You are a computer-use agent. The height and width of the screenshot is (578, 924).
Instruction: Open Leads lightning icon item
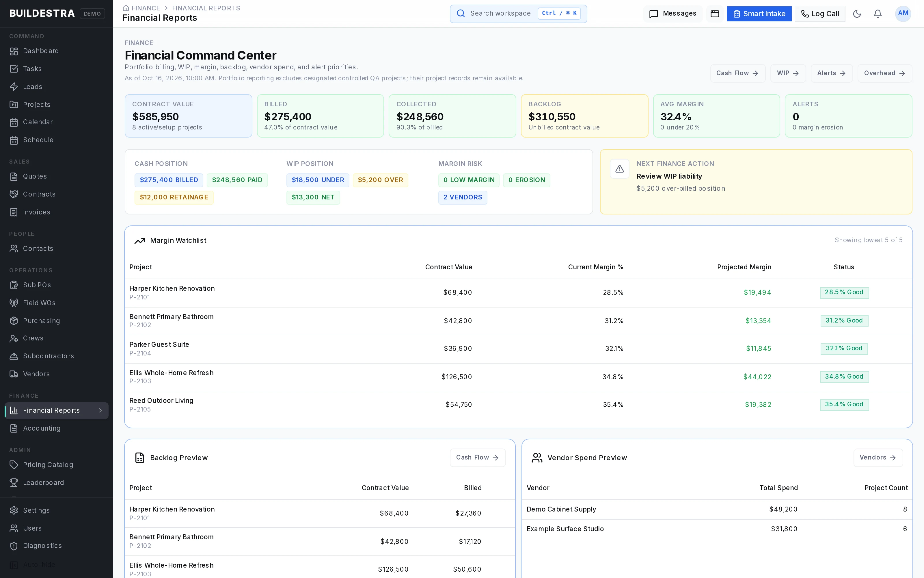(x=57, y=87)
